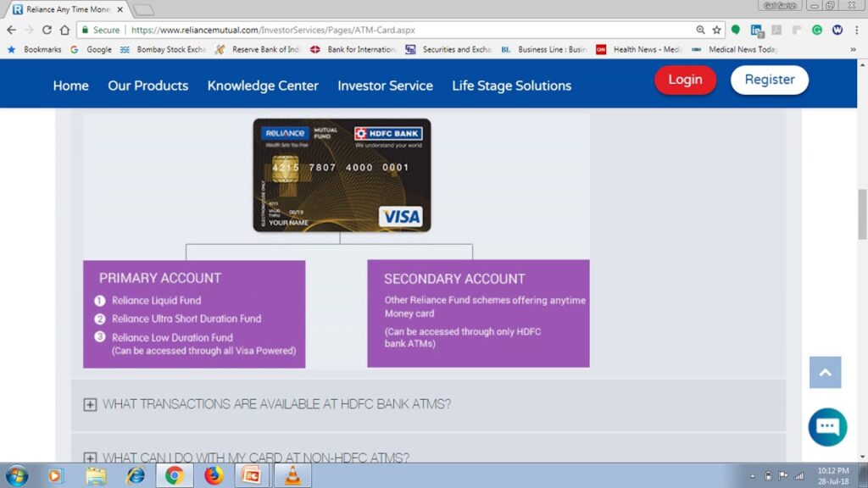Open Windows Media Player from taskbar

54,476
